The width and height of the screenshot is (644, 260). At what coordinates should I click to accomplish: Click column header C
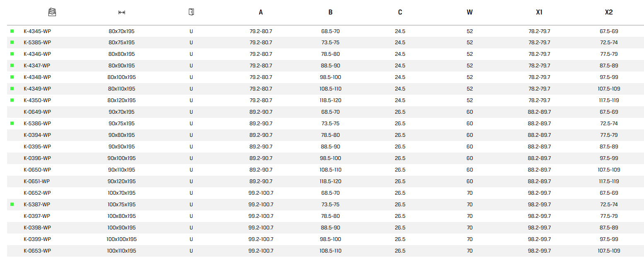coord(400,12)
